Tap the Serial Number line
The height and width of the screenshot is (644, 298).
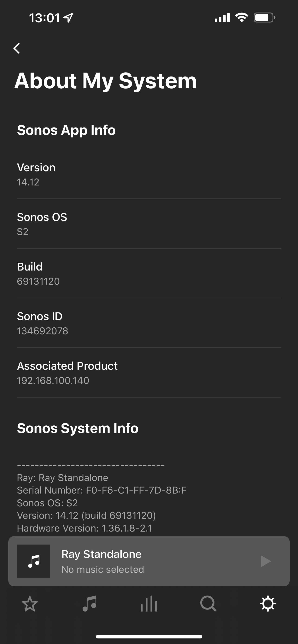pos(102,490)
